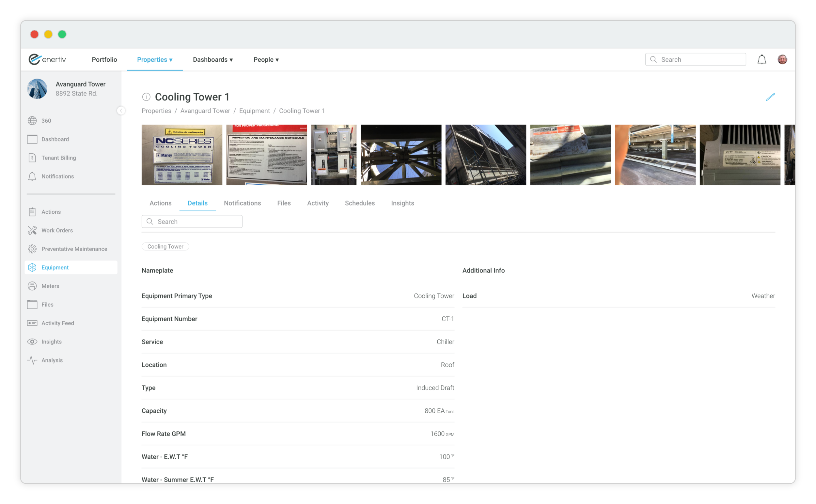
Task: Select the cooling tower nameplate thumbnail
Action: pyautogui.click(x=181, y=154)
